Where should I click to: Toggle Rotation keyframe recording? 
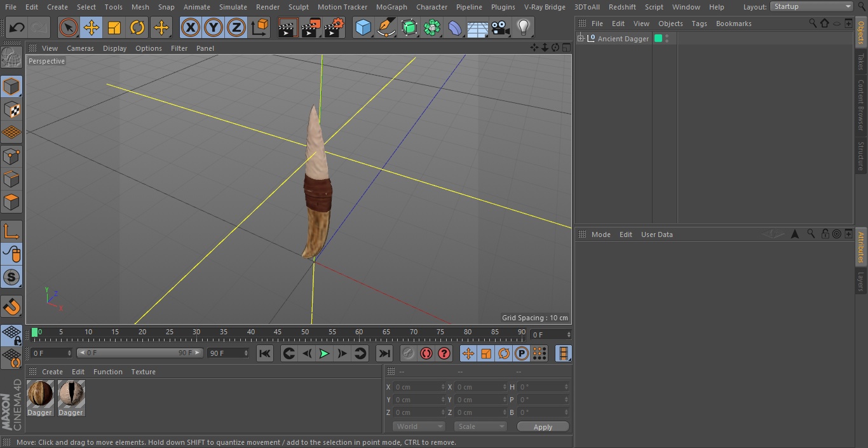click(x=504, y=353)
